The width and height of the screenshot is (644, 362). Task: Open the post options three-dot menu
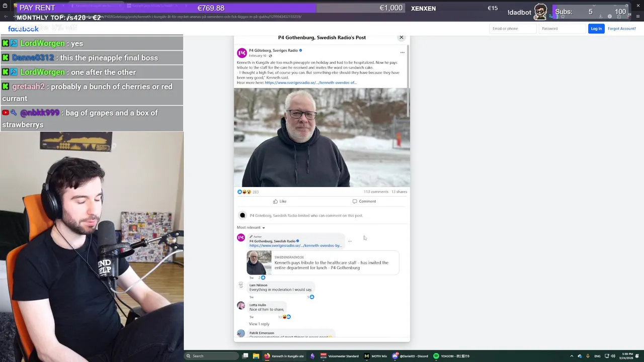402,52
